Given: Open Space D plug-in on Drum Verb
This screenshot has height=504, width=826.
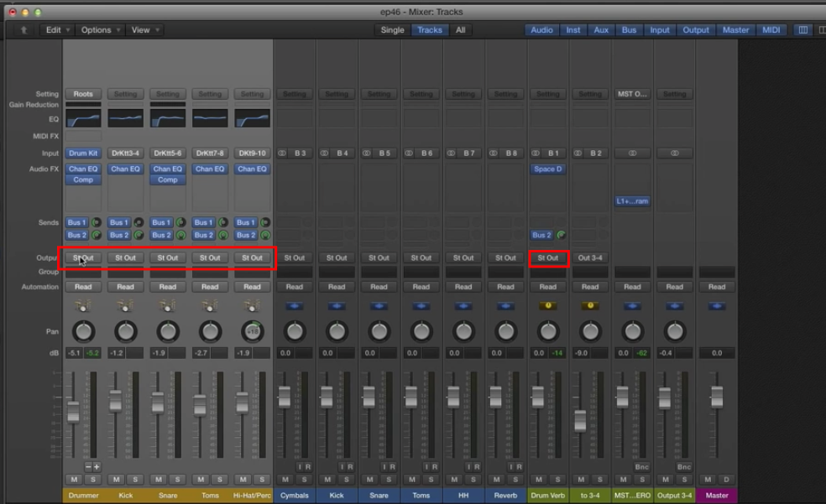Looking at the screenshot, I should pos(548,169).
